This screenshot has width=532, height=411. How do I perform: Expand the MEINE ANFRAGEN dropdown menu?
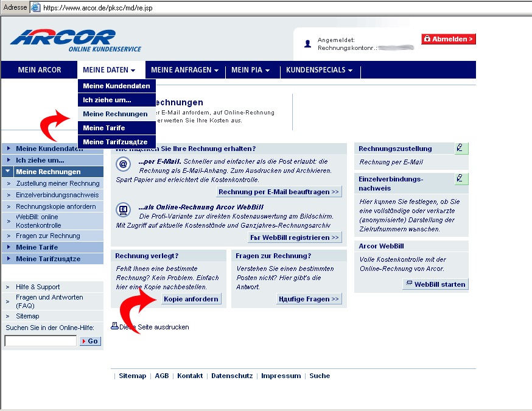(x=184, y=70)
